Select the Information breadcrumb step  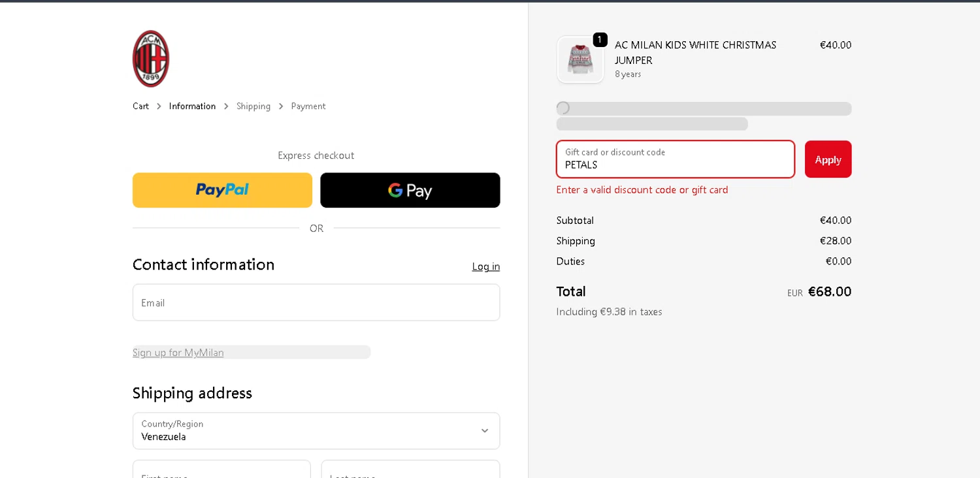click(x=192, y=106)
